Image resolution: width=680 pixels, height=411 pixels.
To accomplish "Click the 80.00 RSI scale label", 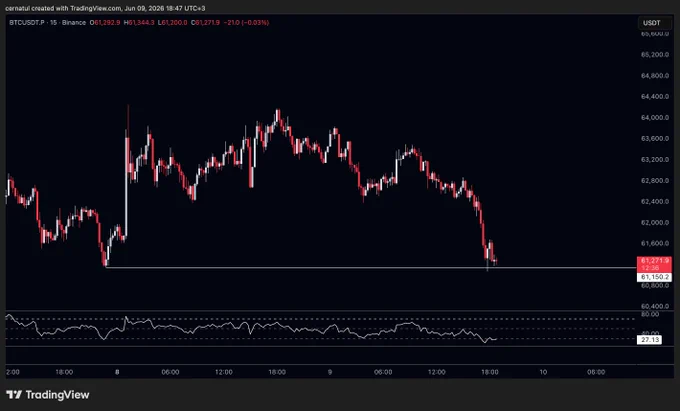I will point(650,314).
